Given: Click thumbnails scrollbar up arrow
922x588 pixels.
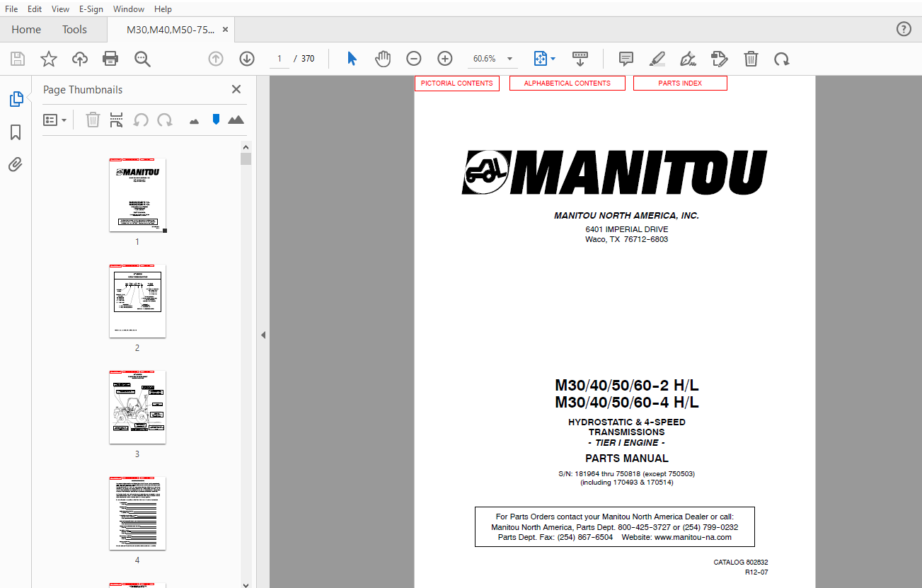Looking at the screenshot, I should [x=246, y=146].
